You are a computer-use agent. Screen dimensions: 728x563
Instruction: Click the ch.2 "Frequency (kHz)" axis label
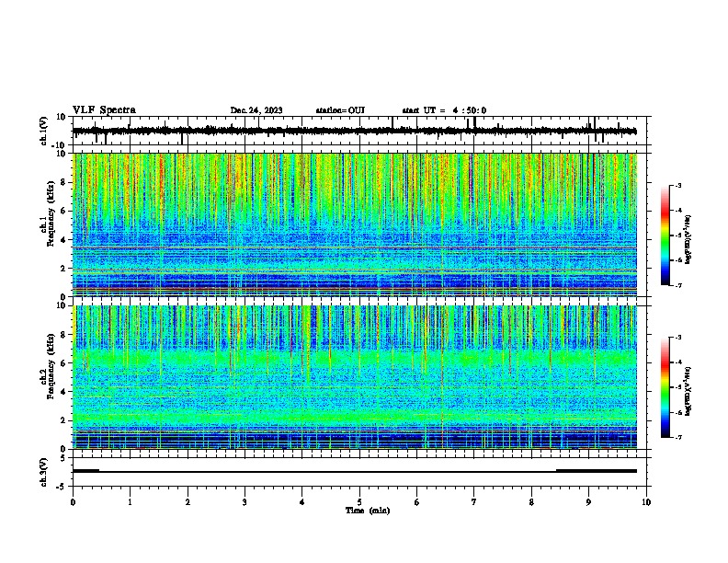51,366
